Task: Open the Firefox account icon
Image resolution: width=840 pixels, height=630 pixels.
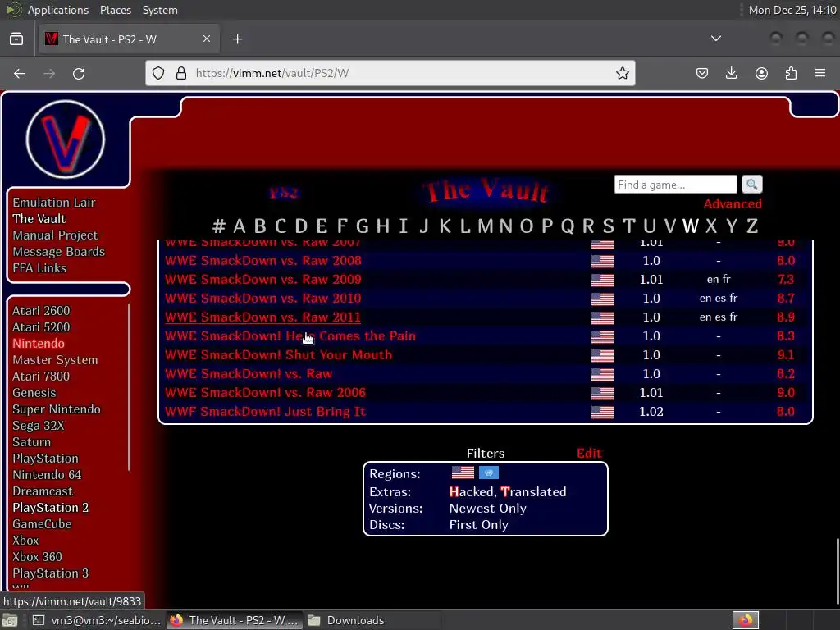Action: (761, 73)
